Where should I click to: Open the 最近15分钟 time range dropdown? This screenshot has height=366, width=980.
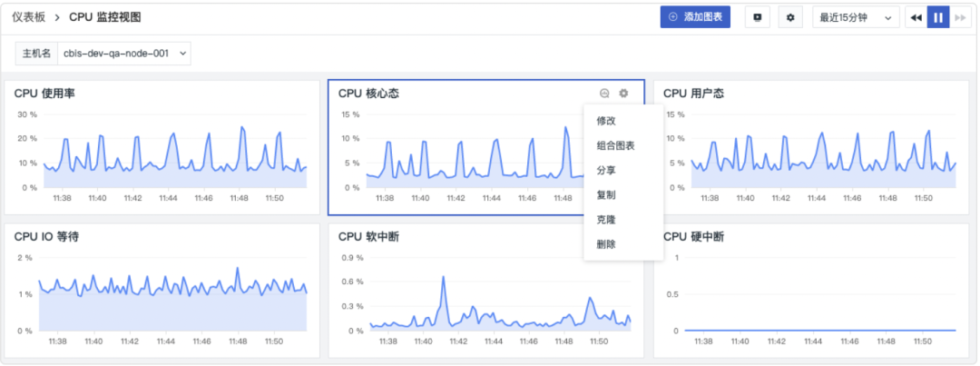point(856,17)
